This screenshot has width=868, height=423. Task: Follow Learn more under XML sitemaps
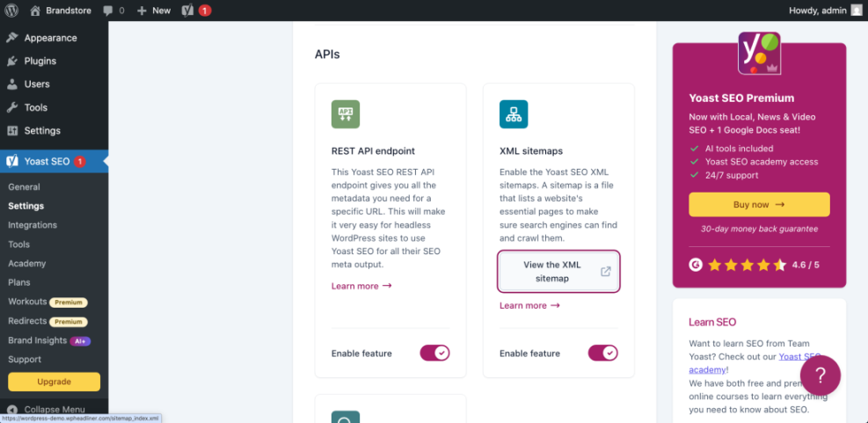pos(529,306)
